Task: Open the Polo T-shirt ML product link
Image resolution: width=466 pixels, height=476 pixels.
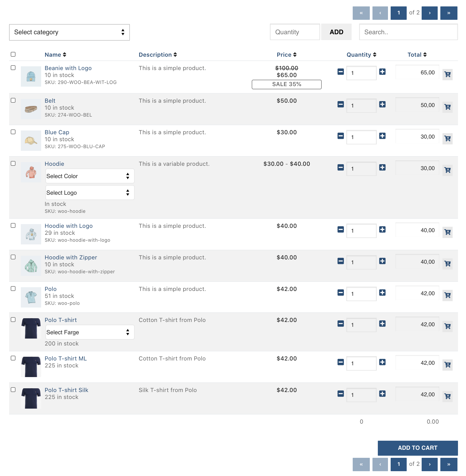Action: 66,359
